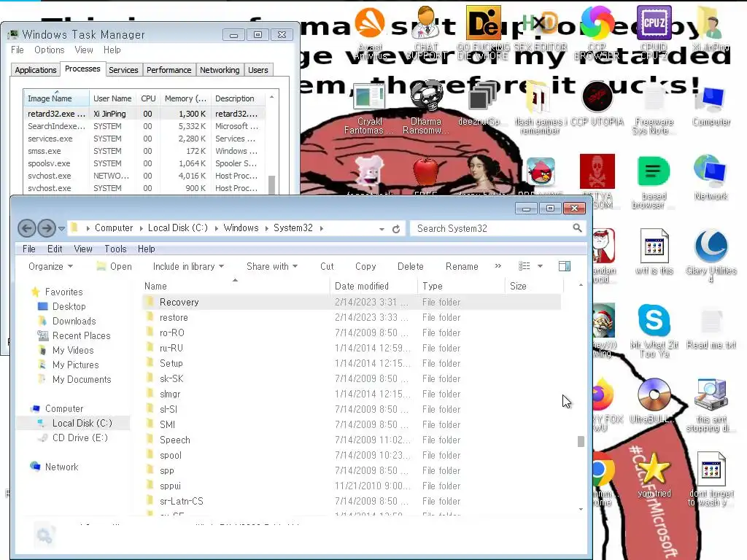The image size is (747, 560).
Task: Open the Include in library dropdown
Action: (x=188, y=267)
